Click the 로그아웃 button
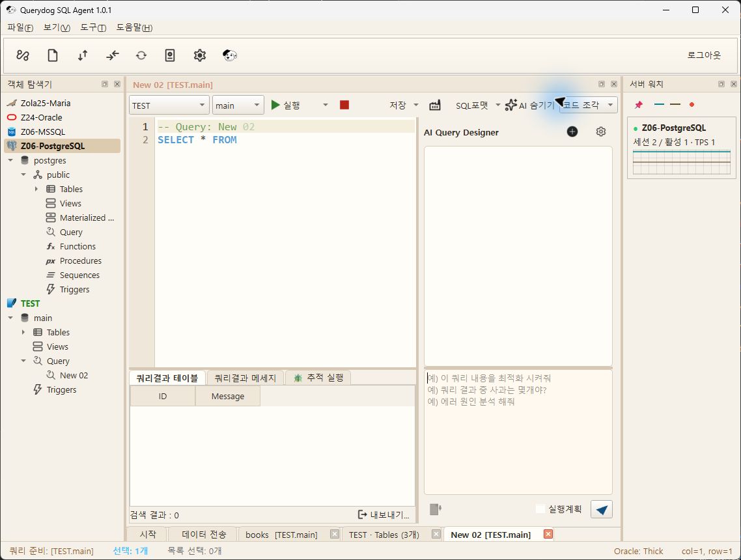Image resolution: width=741 pixels, height=560 pixels. click(x=704, y=55)
